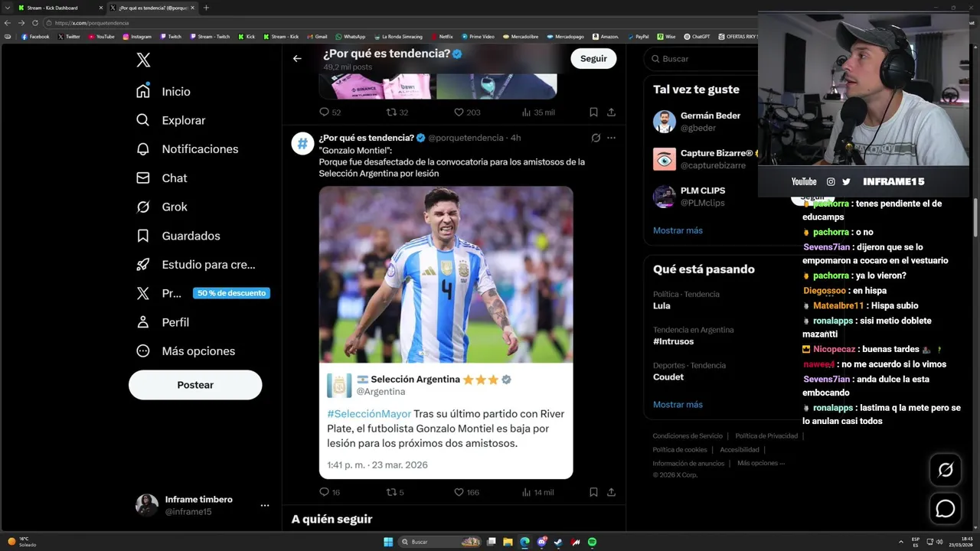Screen dimensions: 980x551
Task: Go back with the arrow beside ¿Por qué es tendencia?
Action: pyautogui.click(x=297, y=58)
